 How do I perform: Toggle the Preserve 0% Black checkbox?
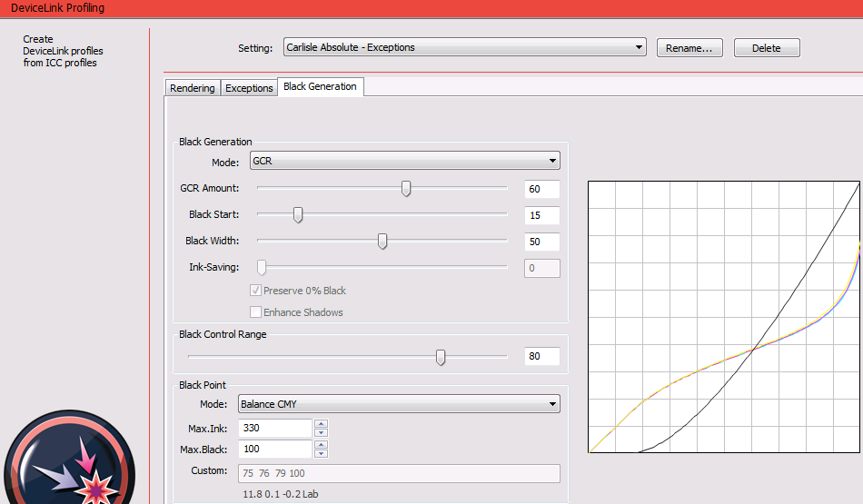pos(256,291)
